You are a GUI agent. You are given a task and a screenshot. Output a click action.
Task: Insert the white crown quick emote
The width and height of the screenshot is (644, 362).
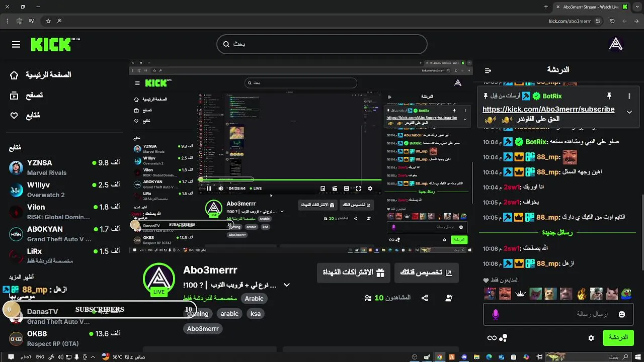tap(520, 293)
